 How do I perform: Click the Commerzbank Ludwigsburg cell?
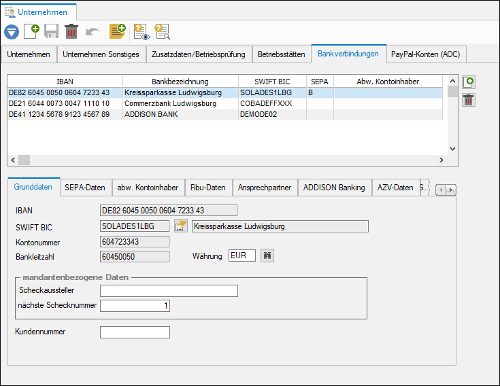[180, 104]
